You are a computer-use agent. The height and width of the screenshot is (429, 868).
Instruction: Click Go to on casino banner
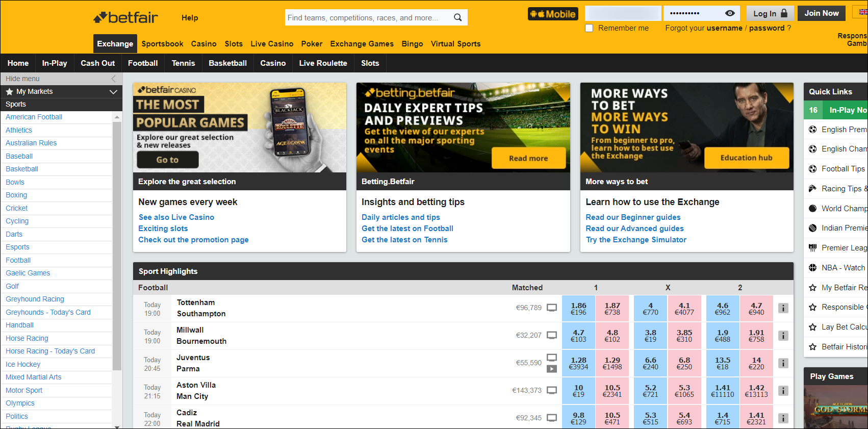click(x=167, y=160)
